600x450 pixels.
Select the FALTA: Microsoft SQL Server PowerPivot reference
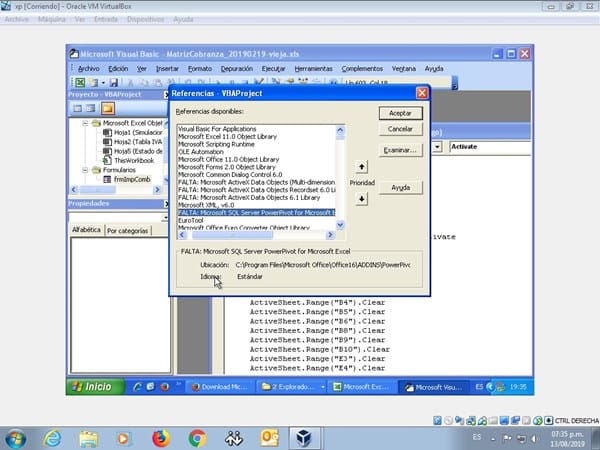pos(260,213)
